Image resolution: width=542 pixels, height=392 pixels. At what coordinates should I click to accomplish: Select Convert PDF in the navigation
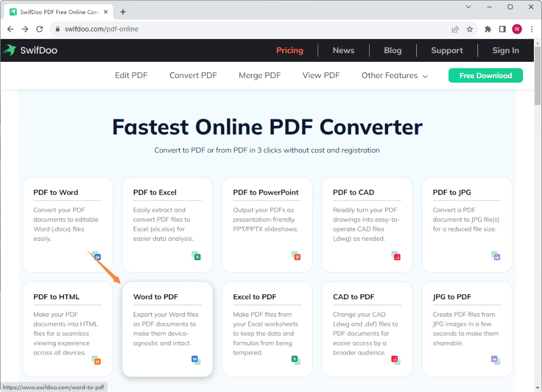coord(193,75)
